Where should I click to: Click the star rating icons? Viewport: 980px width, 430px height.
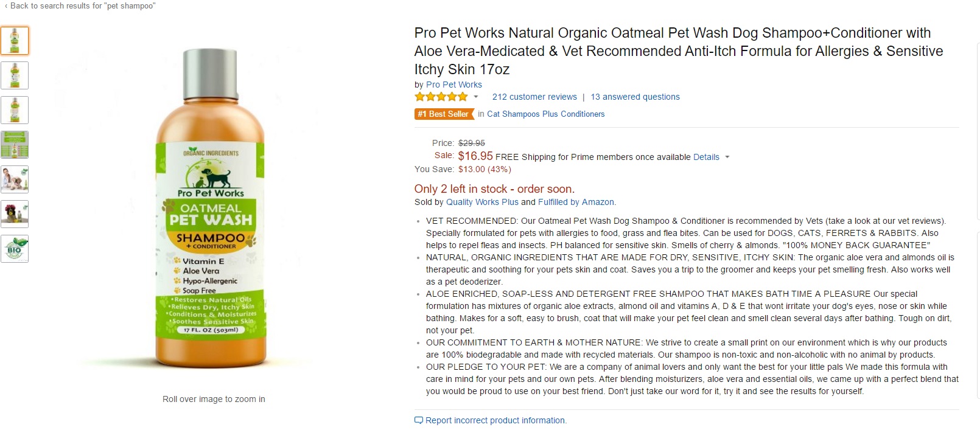(441, 97)
